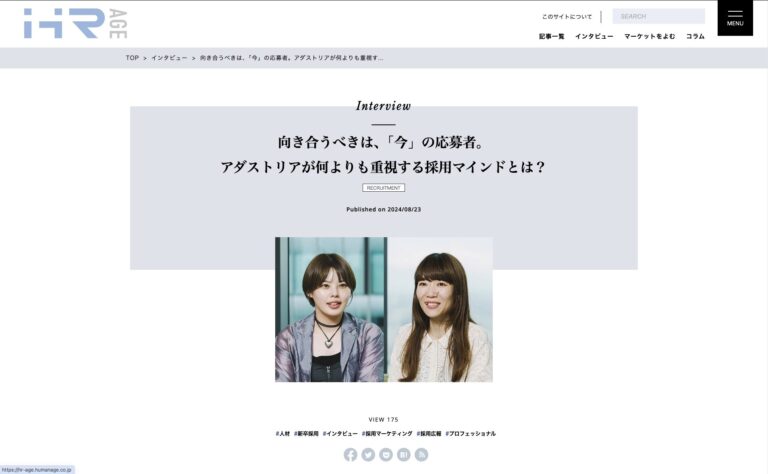Save the article using the Pocket icon
The width and height of the screenshot is (768, 474).
point(386,455)
